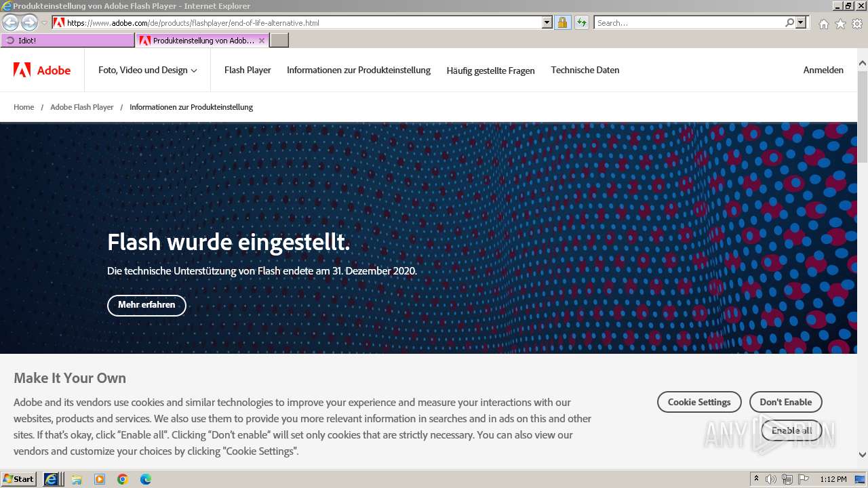
Task: Click the page scroll down arrow
Action: click(x=863, y=455)
